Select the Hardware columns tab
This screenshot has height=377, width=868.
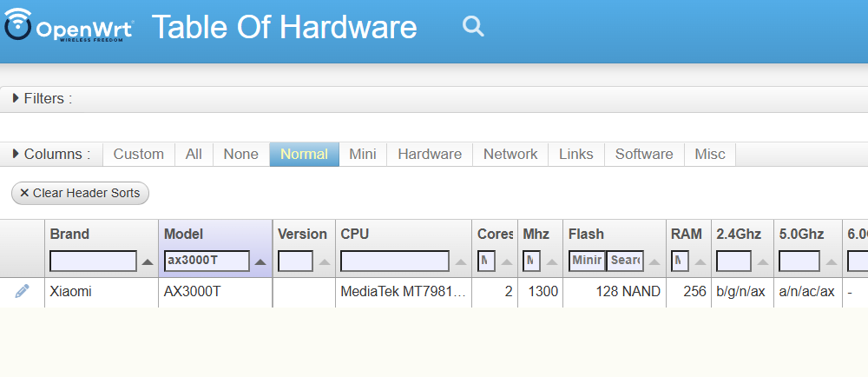click(430, 154)
